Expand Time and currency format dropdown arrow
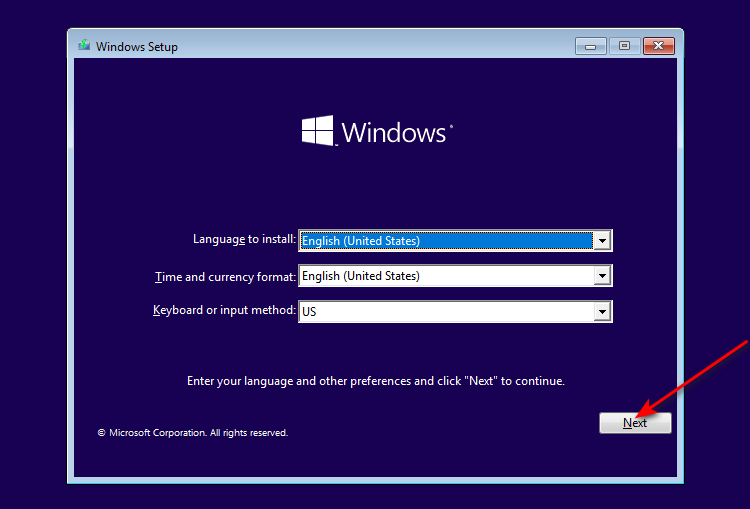Image resolution: width=750 pixels, height=509 pixels. click(x=602, y=276)
